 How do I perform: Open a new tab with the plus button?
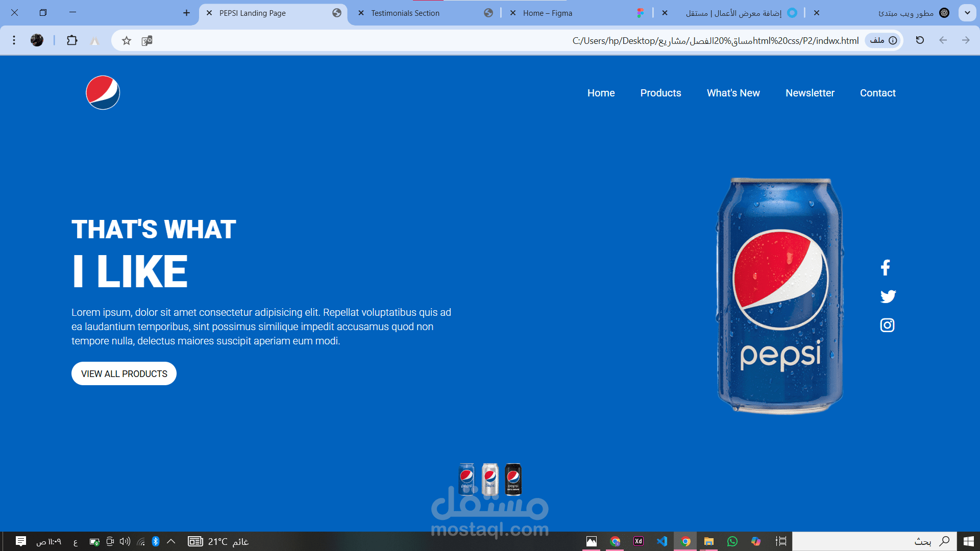coord(186,13)
